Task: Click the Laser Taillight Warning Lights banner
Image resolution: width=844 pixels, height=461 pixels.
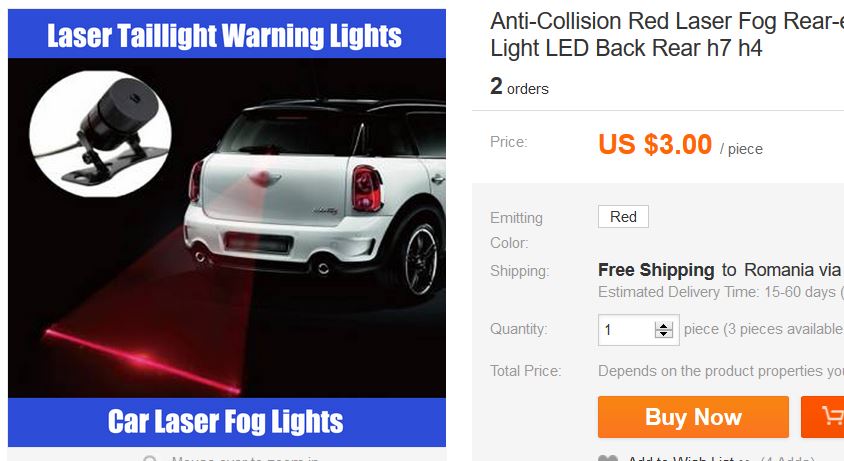Action: click(227, 33)
